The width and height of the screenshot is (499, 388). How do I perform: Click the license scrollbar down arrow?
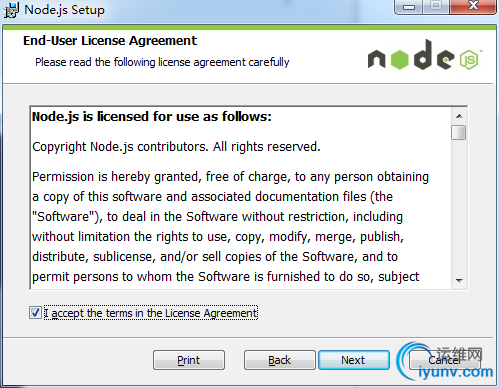point(459,280)
